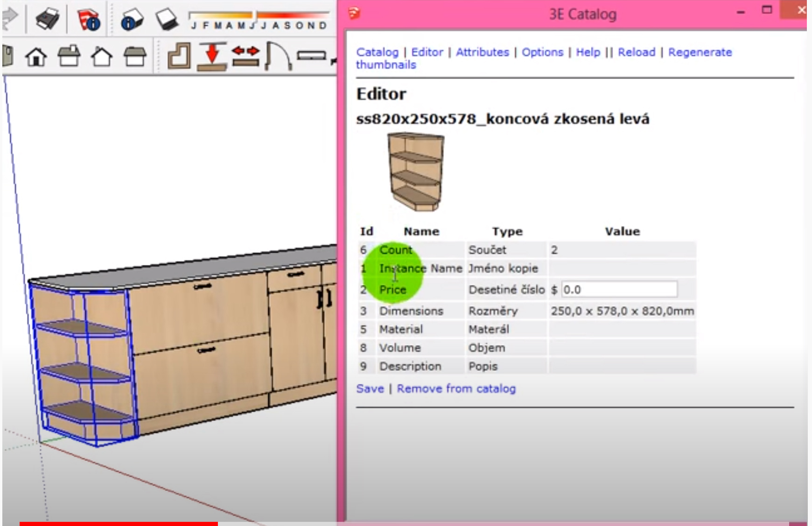Image resolution: width=812 pixels, height=526 pixels.
Task: Save the catalog item changes
Action: point(370,388)
